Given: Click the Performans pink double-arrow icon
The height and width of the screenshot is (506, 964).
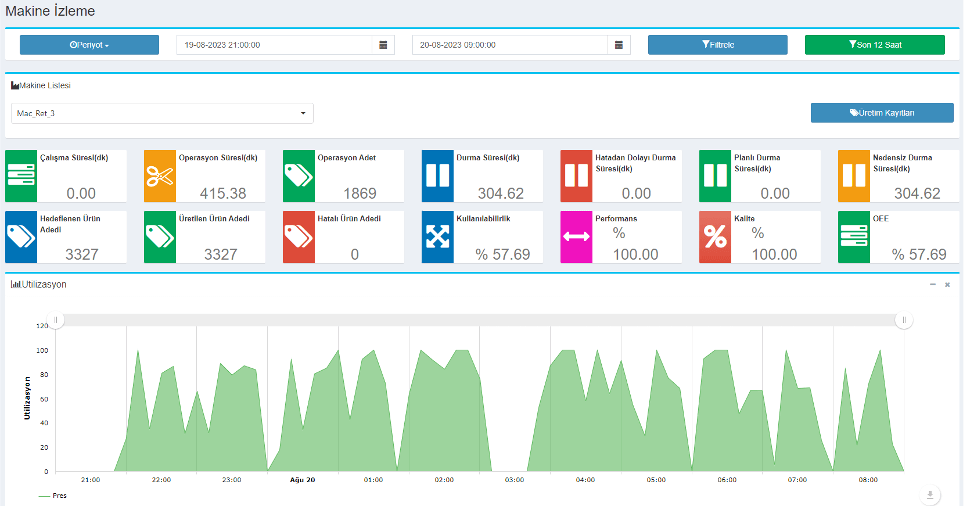Looking at the screenshot, I should (576, 237).
